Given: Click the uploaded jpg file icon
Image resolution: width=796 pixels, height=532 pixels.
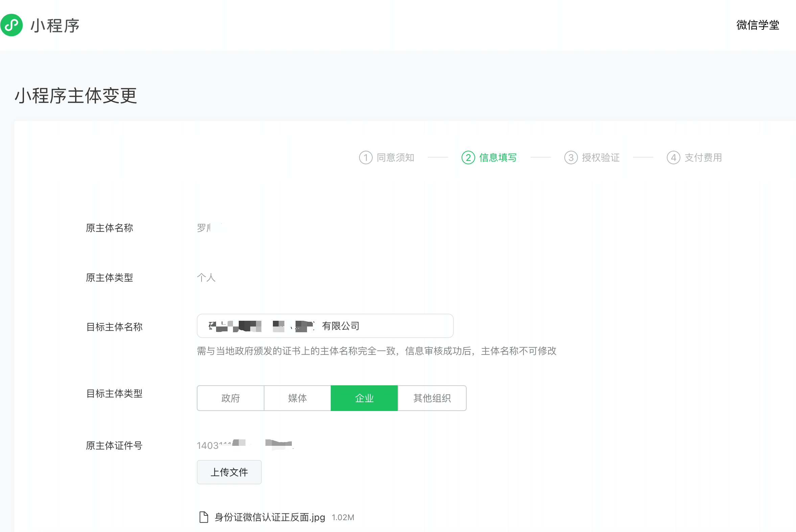Looking at the screenshot, I should [203, 517].
